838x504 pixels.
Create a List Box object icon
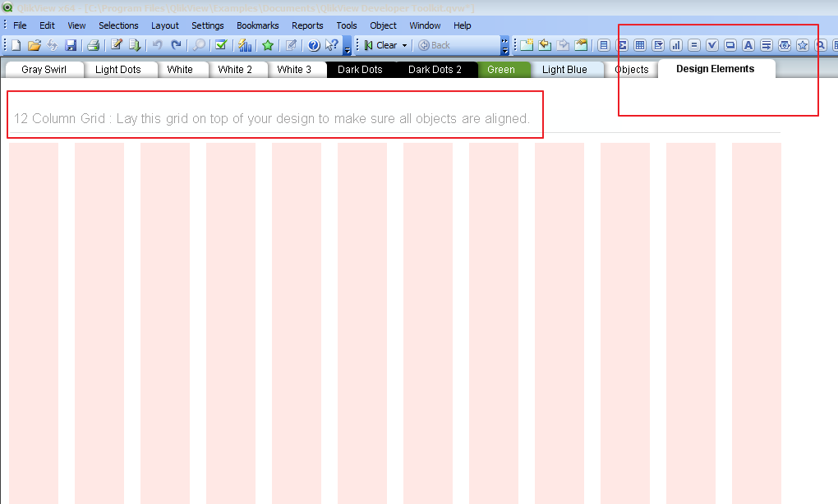pos(604,45)
